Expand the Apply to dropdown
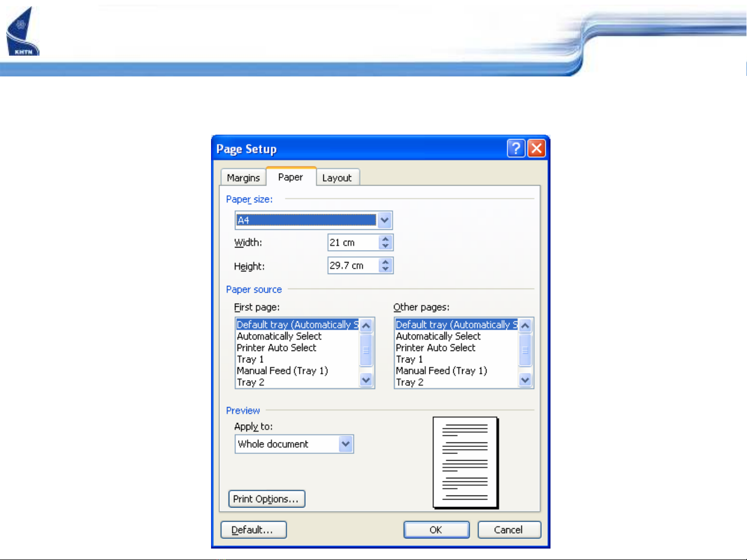The image size is (747, 560). [x=346, y=444]
